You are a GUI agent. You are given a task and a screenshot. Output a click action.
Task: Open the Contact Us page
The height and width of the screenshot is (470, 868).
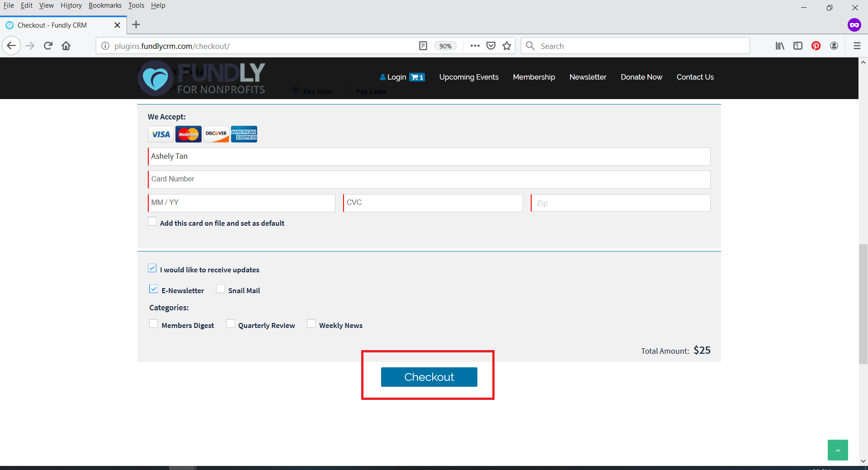click(695, 77)
